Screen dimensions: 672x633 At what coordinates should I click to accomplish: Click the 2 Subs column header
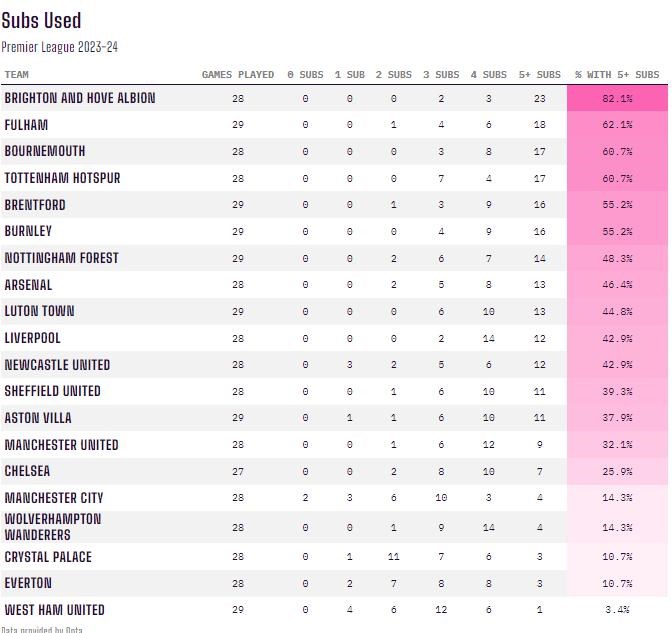coord(393,75)
